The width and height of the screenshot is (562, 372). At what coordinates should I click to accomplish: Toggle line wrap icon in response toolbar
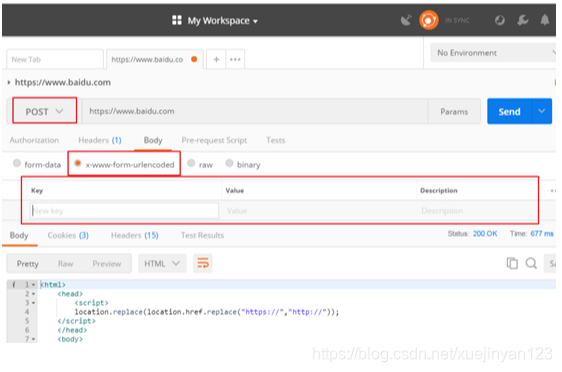coord(203,264)
